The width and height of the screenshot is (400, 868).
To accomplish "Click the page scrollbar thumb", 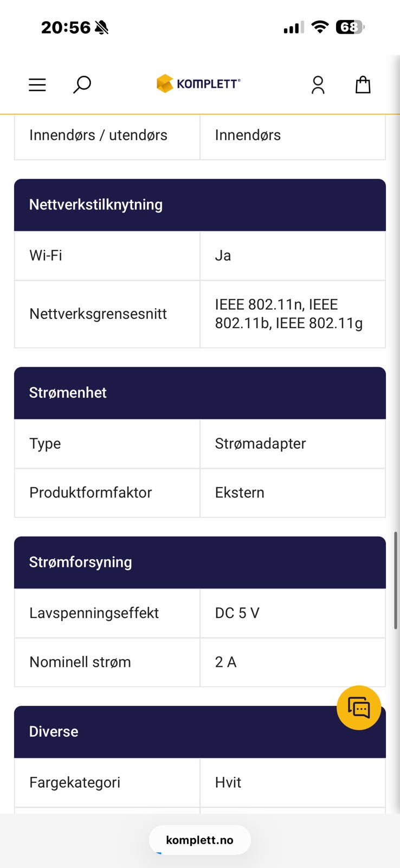I will (x=396, y=580).
